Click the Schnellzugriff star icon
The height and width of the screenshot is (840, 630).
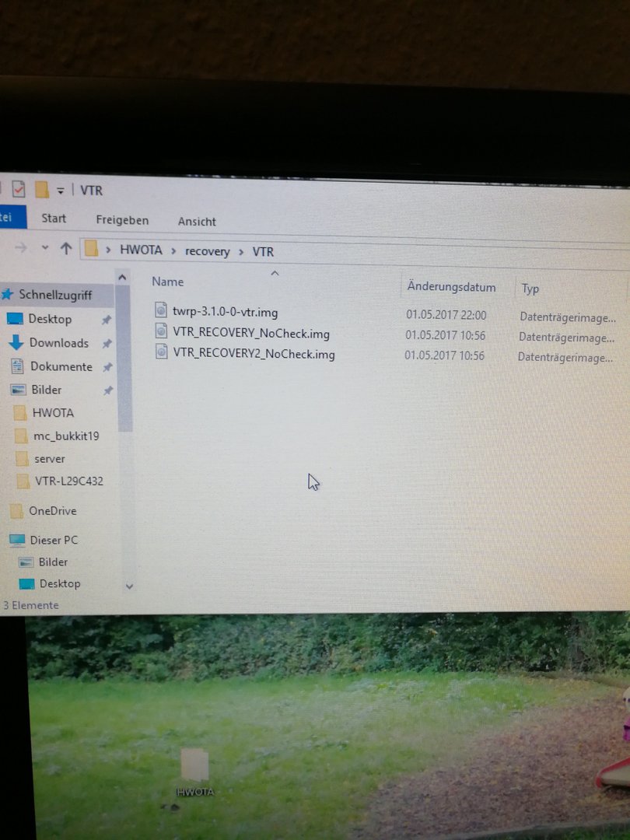pos(8,293)
